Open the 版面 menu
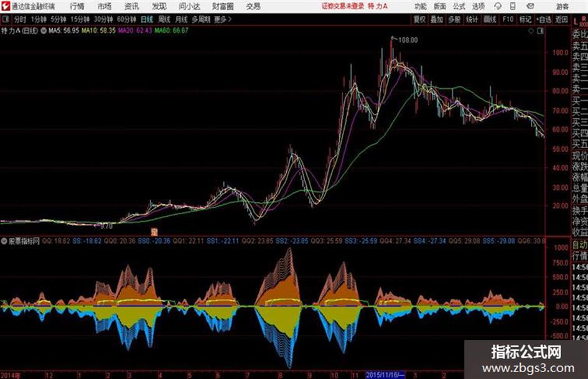Viewport: 588px width, 379px height. tap(439, 6)
